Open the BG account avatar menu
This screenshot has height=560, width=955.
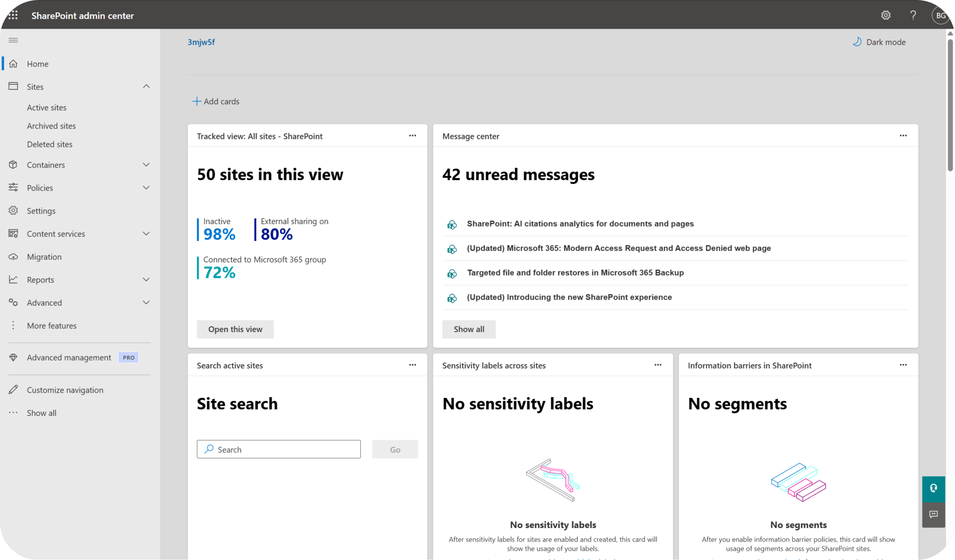pos(941,15)
